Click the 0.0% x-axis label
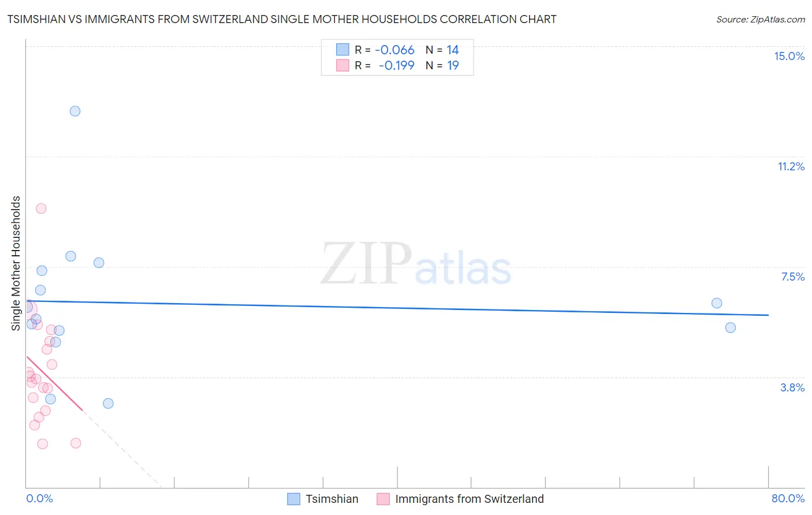 tap(39, 498)
